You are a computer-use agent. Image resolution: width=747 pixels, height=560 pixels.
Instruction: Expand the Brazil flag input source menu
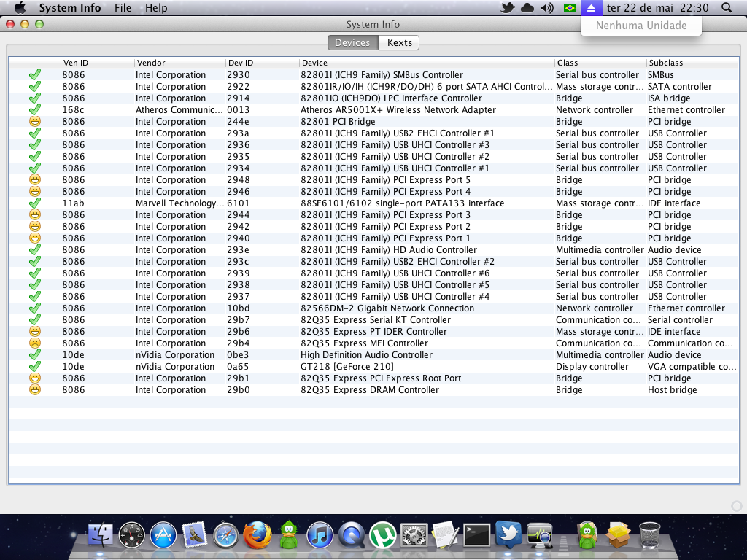point(569,8)
